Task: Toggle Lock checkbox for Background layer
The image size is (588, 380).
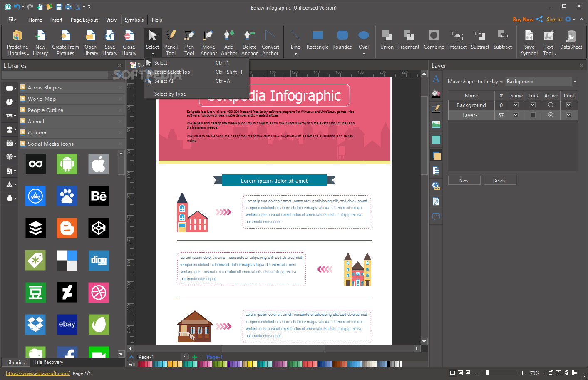Action: [533, 105]
